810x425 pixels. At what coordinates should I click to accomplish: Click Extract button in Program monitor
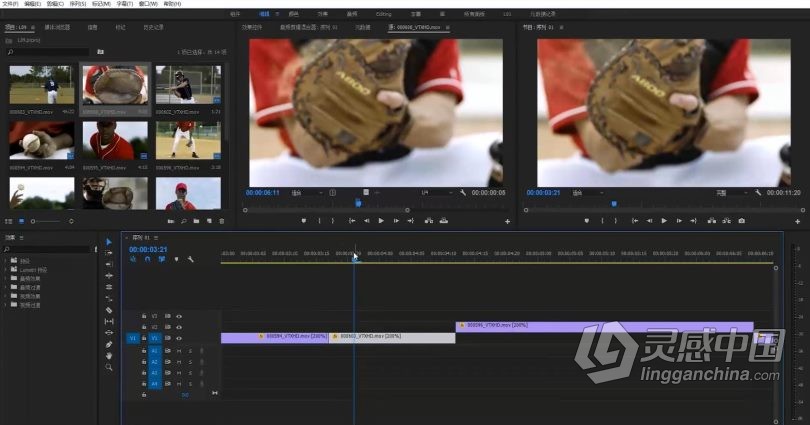pos(726,221)
